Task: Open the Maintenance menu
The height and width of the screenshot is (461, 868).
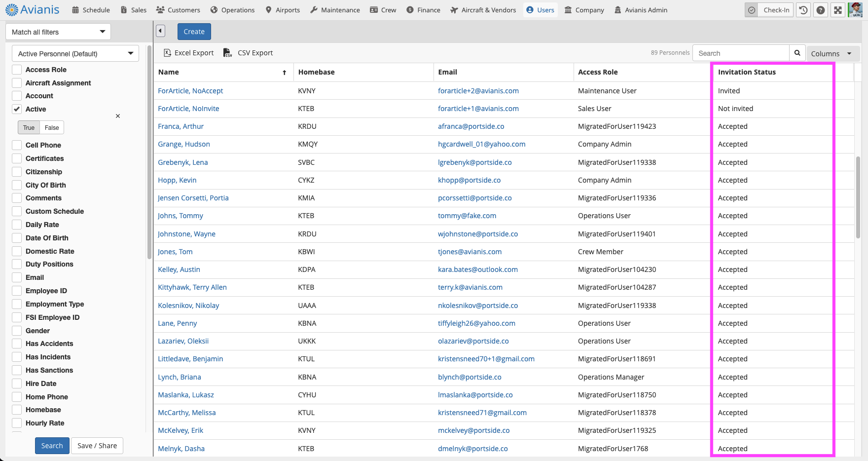Action: tap(335, 10)
